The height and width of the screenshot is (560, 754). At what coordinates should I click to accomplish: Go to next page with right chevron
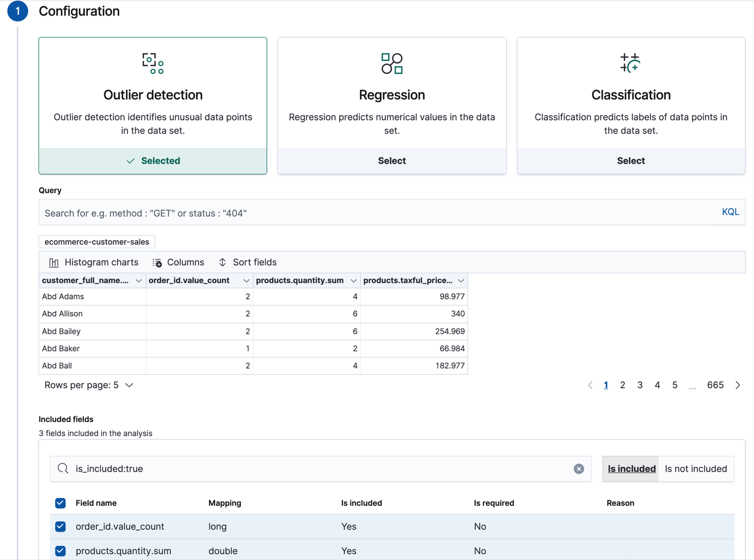click(738, 385)
